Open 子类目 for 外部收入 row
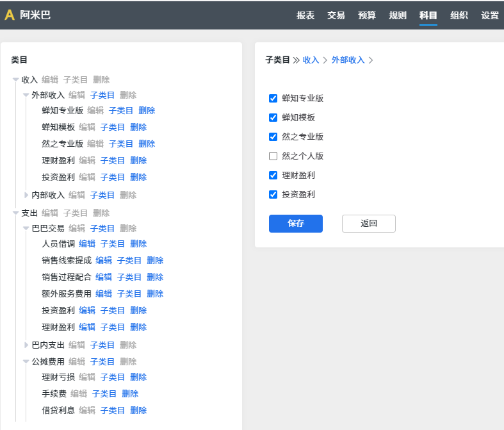The image size is (504, 430). point(102,95)
